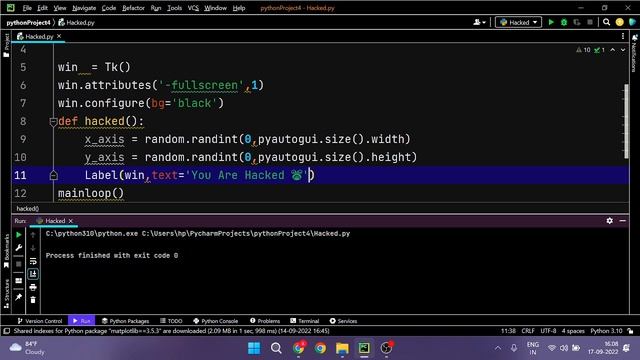Run the Hacked configuration with green play button

click(551, 22)
